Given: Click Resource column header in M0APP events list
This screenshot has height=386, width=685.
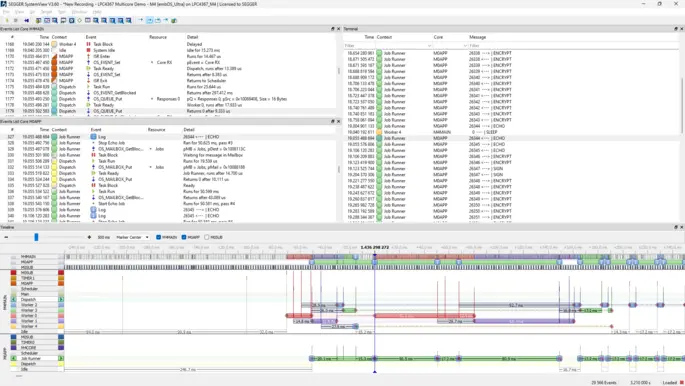Looking at the screenshot, I should pos(156,130).
